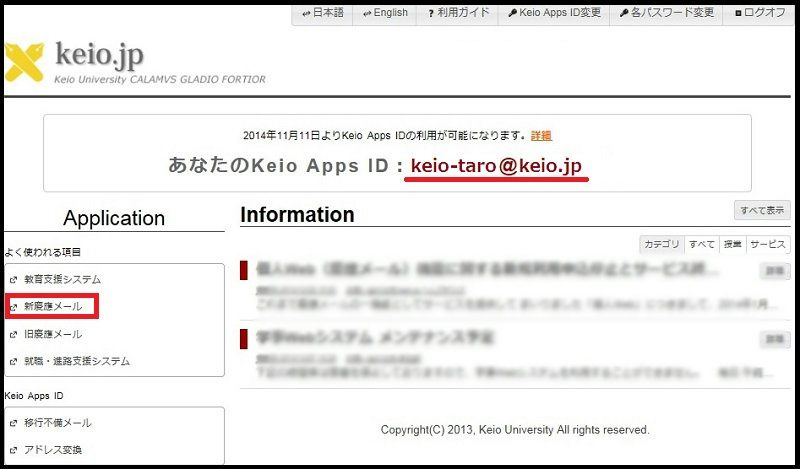The height and width of the screenshot is (469, 800).
Task: Open 各パスワード変更 page
Action: (x=667, y=13)
